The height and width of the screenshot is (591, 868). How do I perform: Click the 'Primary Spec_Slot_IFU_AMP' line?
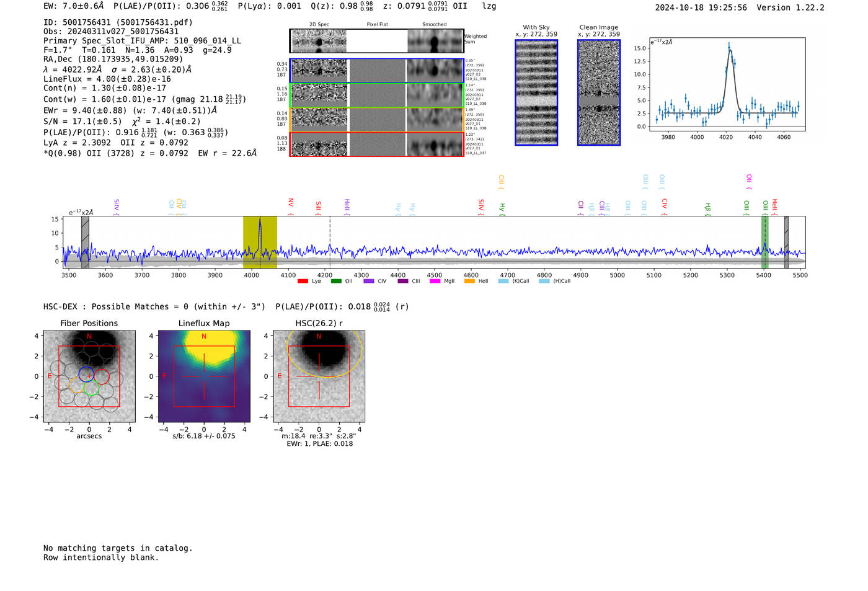143,41
